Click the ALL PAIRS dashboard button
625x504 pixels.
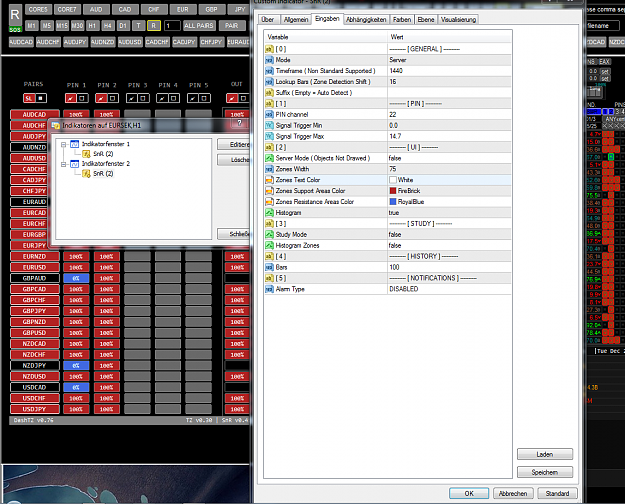point(199,26)
